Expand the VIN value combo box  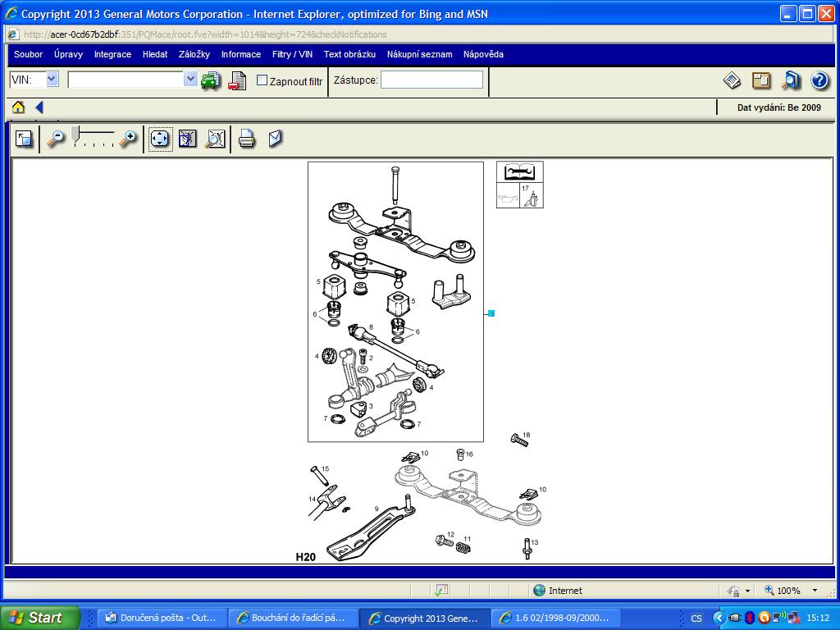[190, 80]
